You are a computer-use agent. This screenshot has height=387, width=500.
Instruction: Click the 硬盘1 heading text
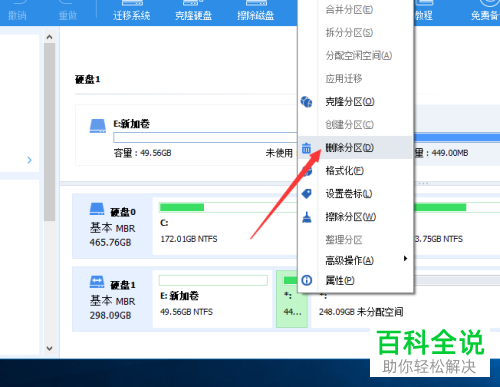click(87, 79)
